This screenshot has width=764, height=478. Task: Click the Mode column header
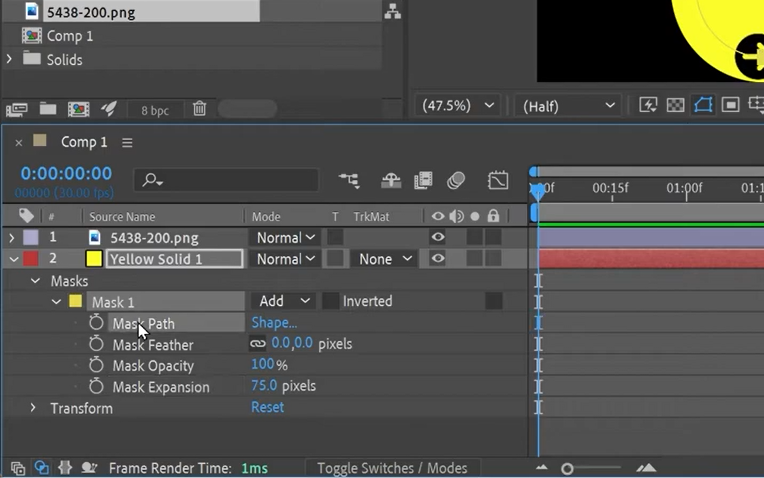(x=266, y=216)
